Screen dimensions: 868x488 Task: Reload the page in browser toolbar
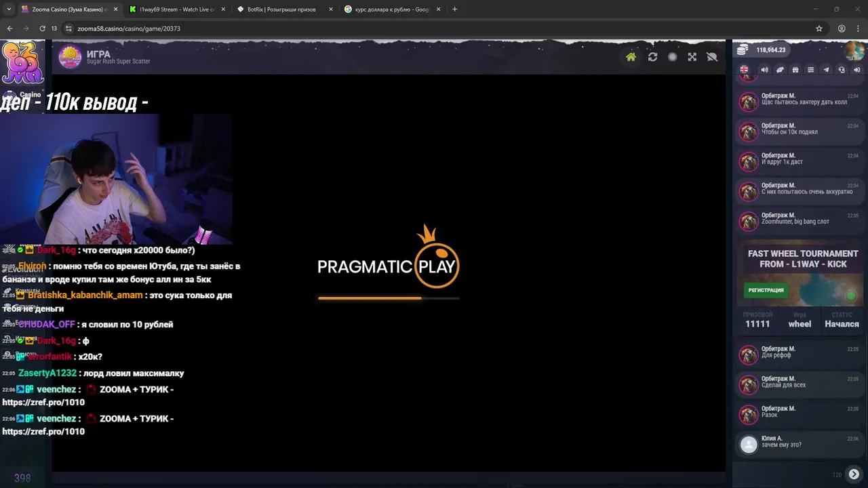(x=42, y=28)
